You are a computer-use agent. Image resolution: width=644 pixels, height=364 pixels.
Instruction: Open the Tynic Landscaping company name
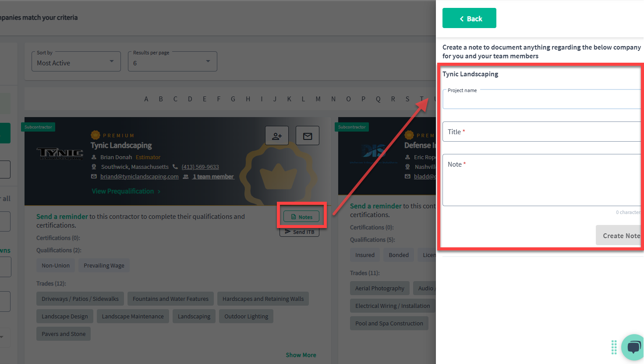(121, 145)
